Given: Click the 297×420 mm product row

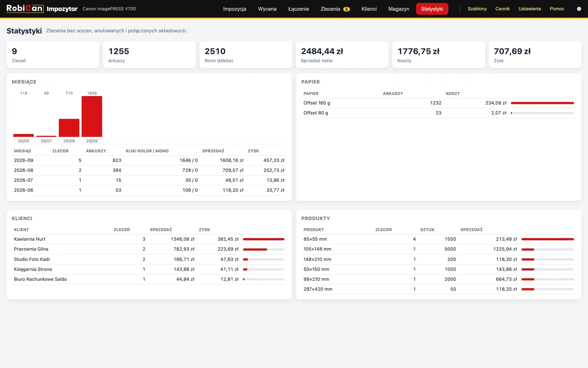Looking at the screenshot, I should pos(439,289).
